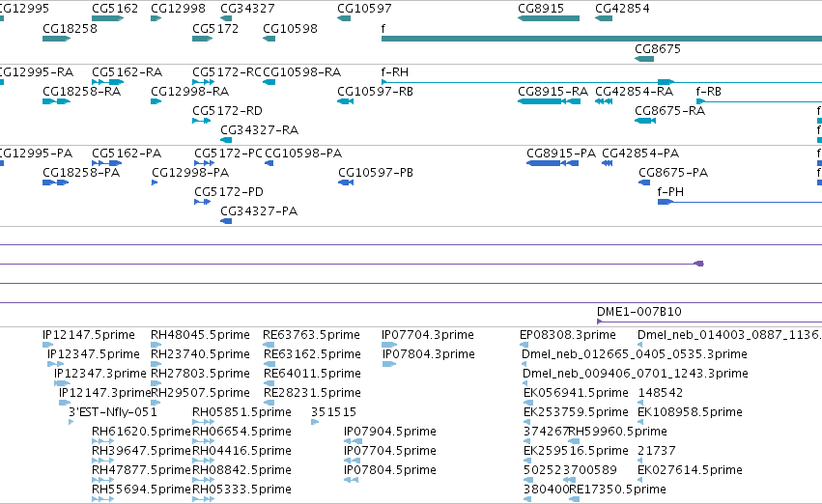Image resolution: width=822 pixels, height=504 pixels.
Task: Select the CG18258-PA protein label
Action: click(81, 173)
